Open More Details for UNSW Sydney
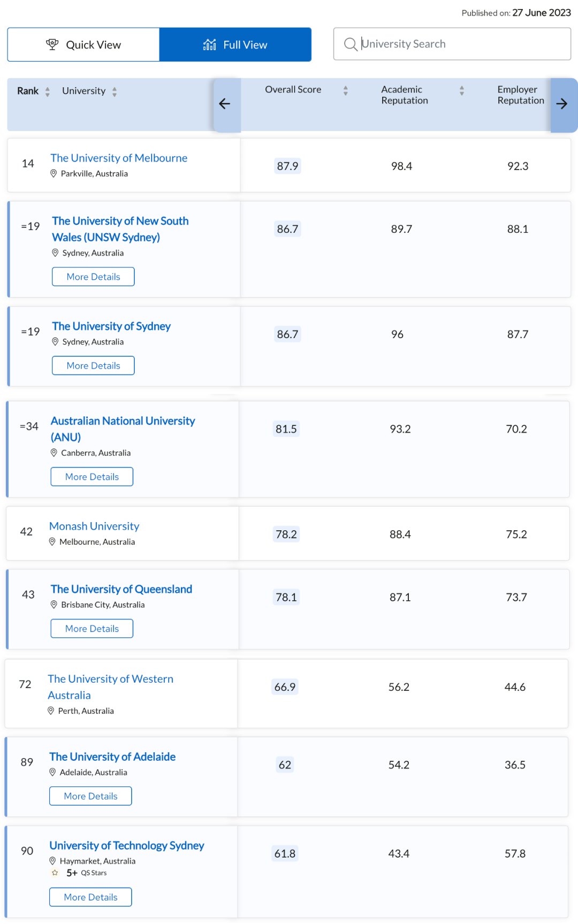Image resolution: width=578 pixels, height=924 pixels. 93,277
